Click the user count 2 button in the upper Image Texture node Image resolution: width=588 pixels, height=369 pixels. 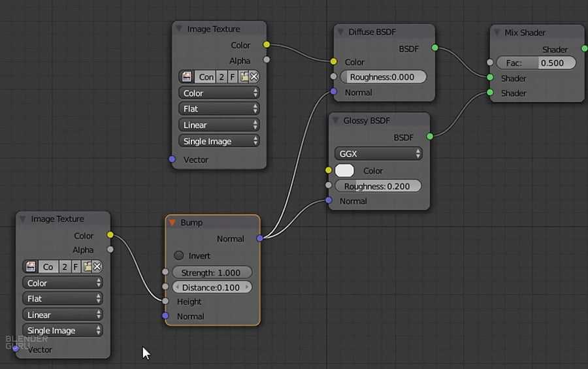click(x=221, y=77)
